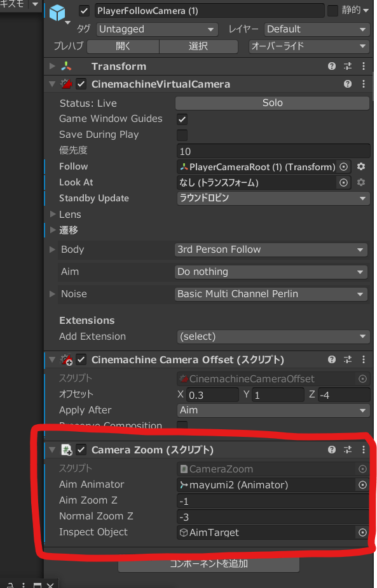377x588 pixels.
Task: Open the Layer dropdown showing Default
Action: (317, 29)
